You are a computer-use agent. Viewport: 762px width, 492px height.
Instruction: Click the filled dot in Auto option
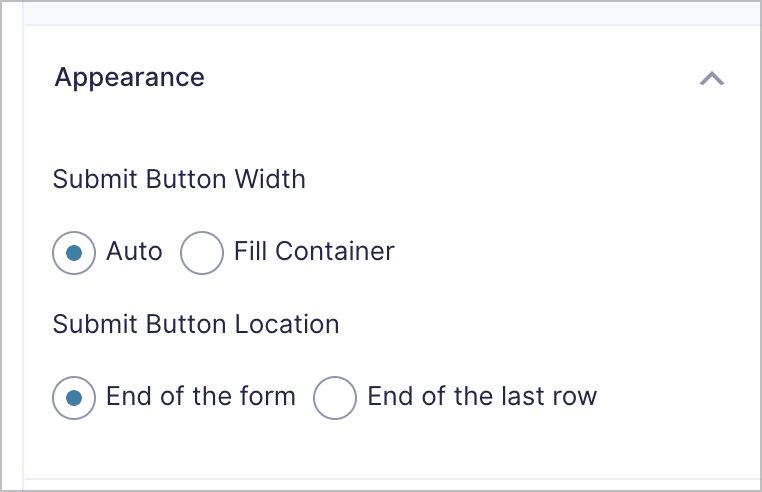(74, 252)
